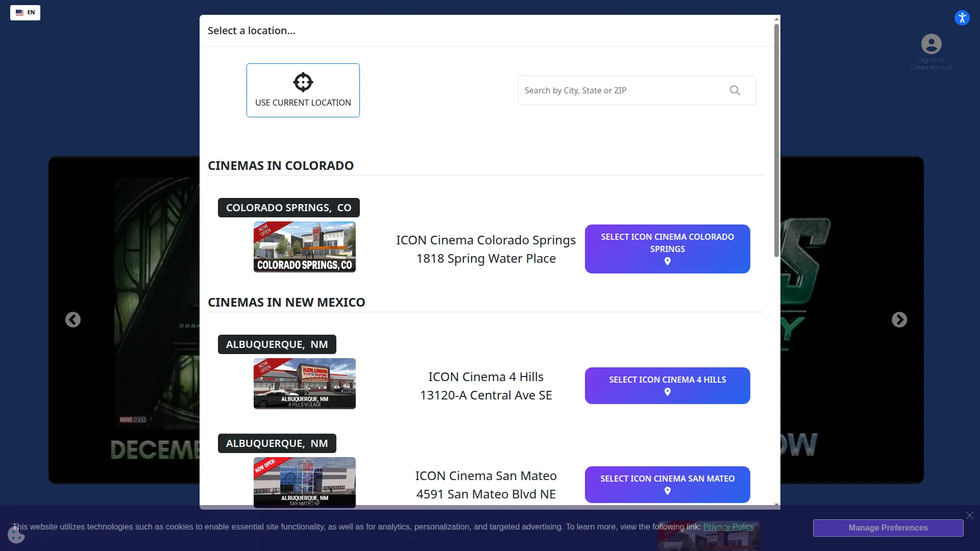Image resolution: width=980 pixels, height=551 pixels.
Task: Click the ICON Cinema Colorado Springs name
Action: (486, 240)
